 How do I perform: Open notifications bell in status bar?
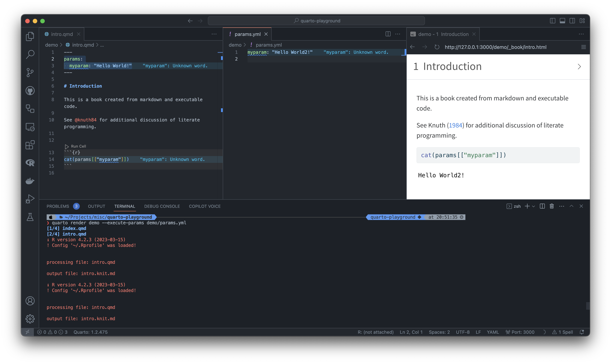coord(581,332)
